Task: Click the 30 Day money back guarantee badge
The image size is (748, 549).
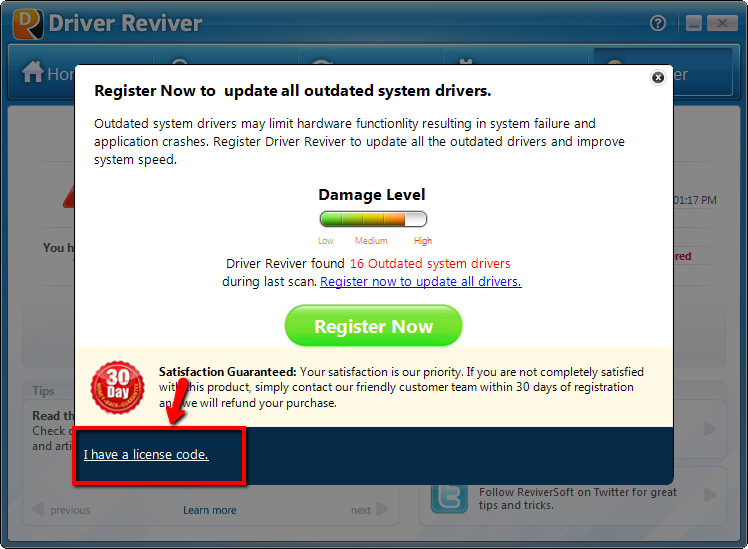Action: click(117, 387)
